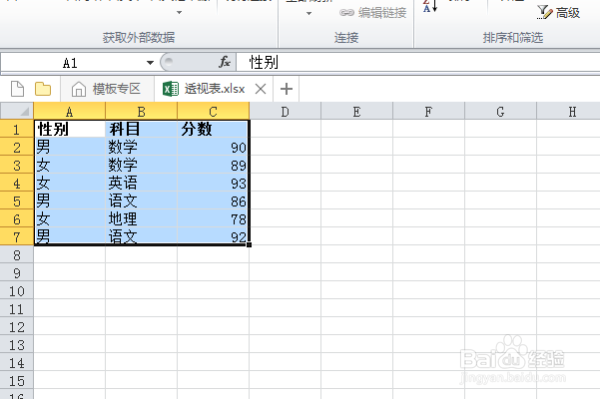Select row 4 header
600x399 pixels.
tap(16, 183)
